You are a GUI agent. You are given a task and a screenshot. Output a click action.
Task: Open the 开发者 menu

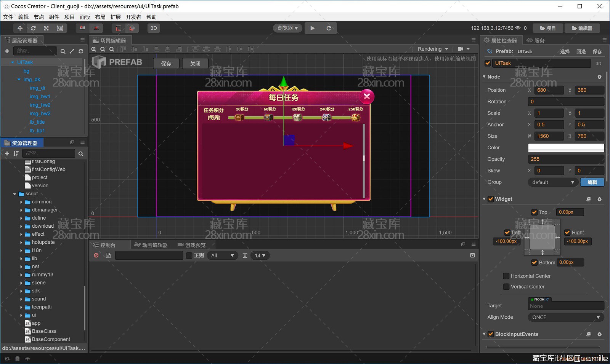[x=133, y=17]
